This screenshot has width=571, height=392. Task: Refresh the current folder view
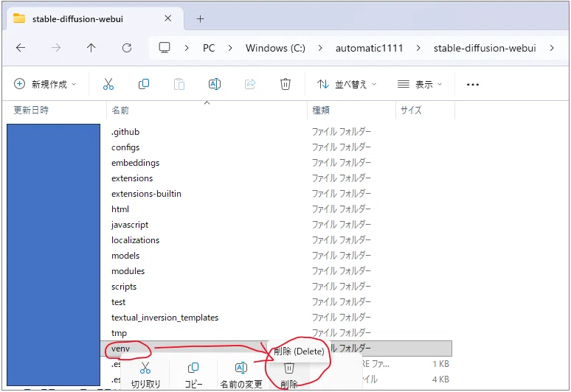pyautogui.click(x=127, y=48)
